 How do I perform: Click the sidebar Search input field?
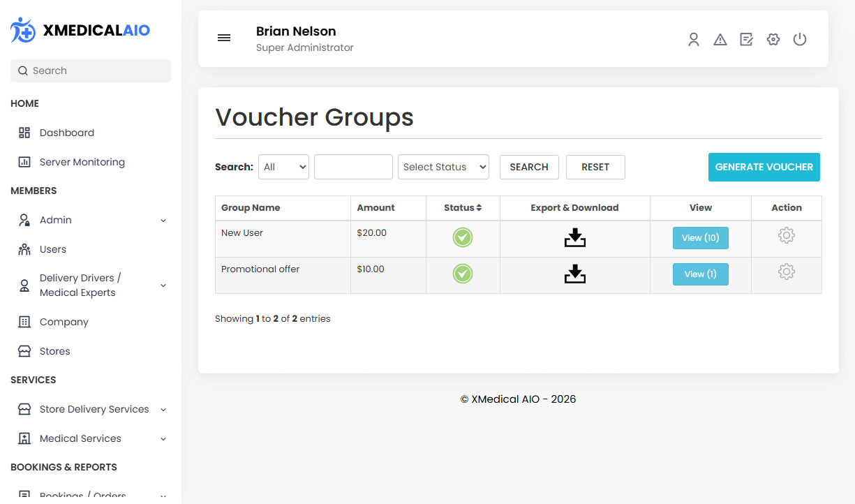click(90, 71)
